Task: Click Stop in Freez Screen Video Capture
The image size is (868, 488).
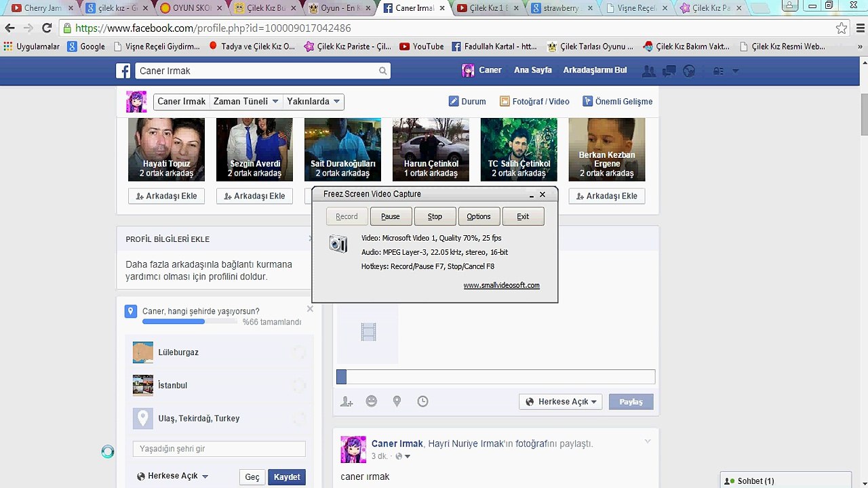Action: [x=435, y=216]
